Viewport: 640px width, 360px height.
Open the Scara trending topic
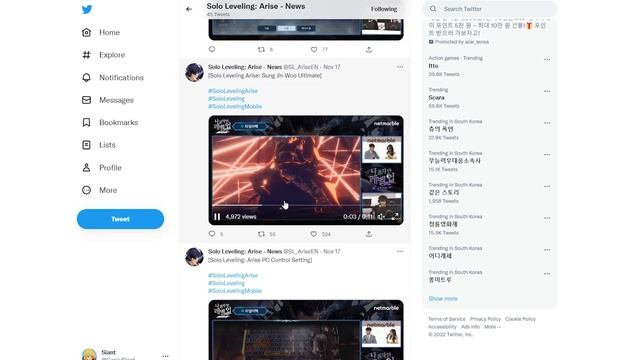[x=436, y=98]
